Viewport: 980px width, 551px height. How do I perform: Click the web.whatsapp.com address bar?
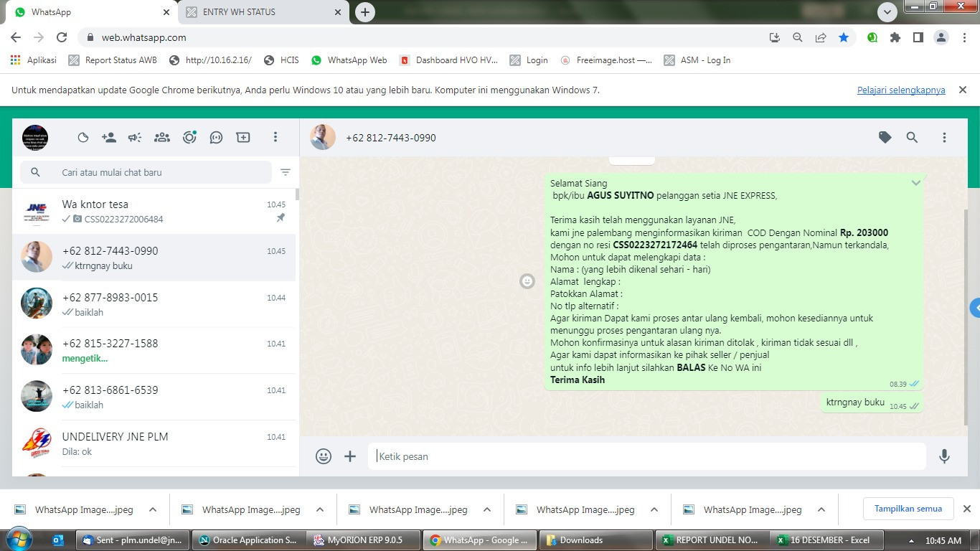coord(143,37)
